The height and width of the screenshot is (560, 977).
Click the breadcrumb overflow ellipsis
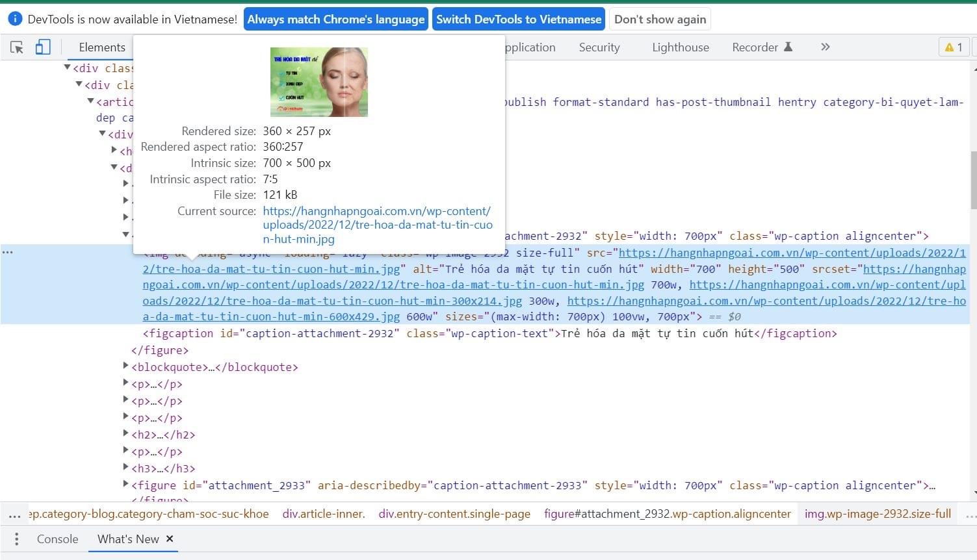click(x=14, y=513)
